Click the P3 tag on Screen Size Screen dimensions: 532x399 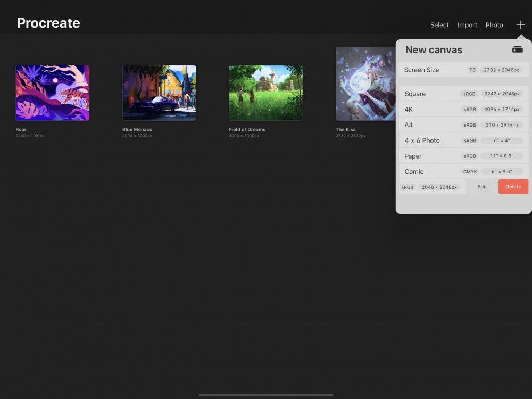[472, 70]
